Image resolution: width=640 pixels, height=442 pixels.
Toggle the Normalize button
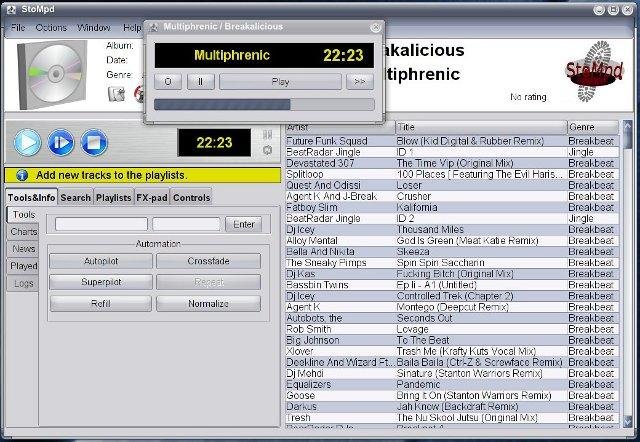click(x=208, y=304)
